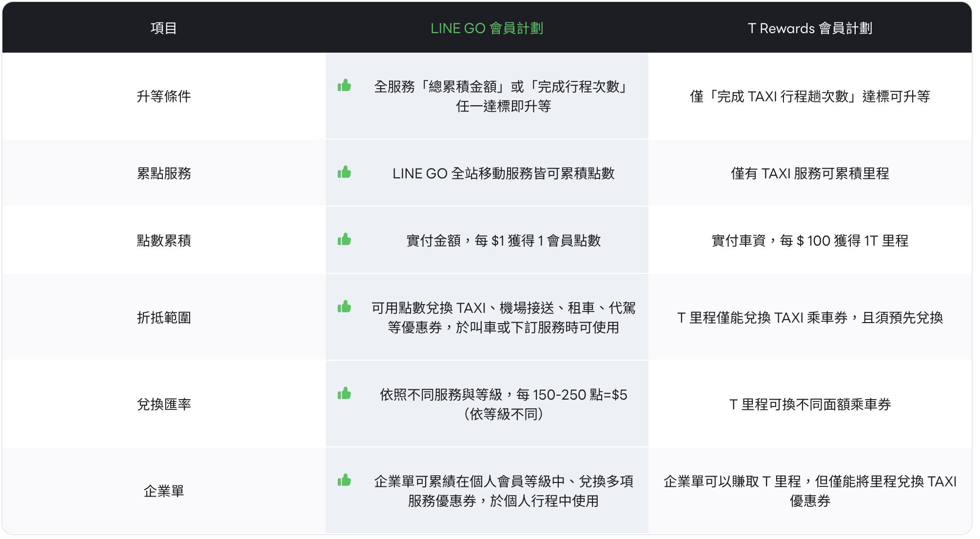Click the 企業單 row label
Image resolution: width=980 pixels, height=539 pixels.
(x=164, y=491)
